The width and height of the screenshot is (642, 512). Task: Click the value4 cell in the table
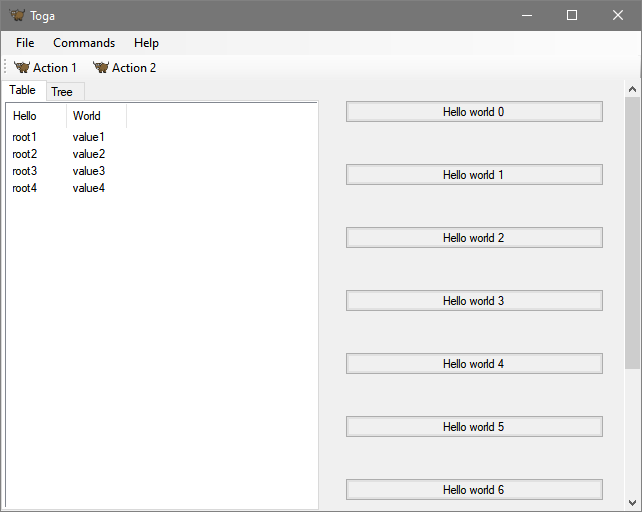[89, 188]
